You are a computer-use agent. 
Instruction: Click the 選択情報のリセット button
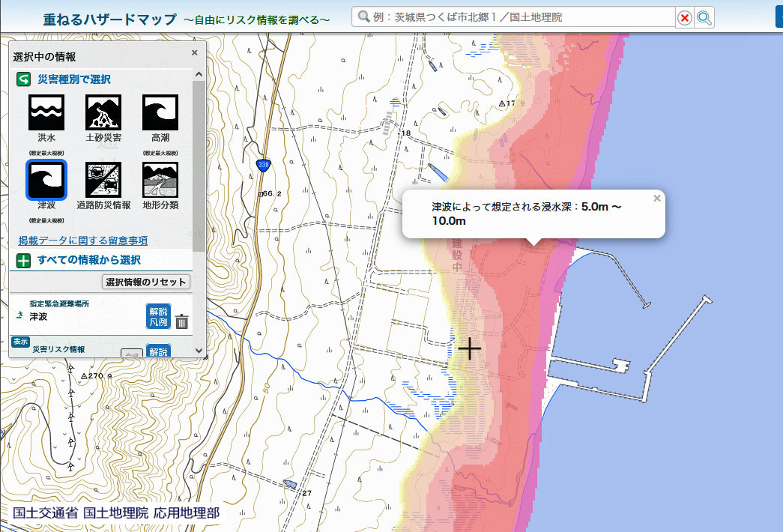[146, 282]
